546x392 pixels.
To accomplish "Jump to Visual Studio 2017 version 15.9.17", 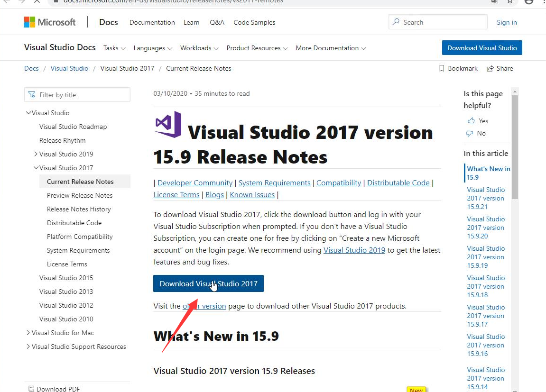I will [486, 316].
